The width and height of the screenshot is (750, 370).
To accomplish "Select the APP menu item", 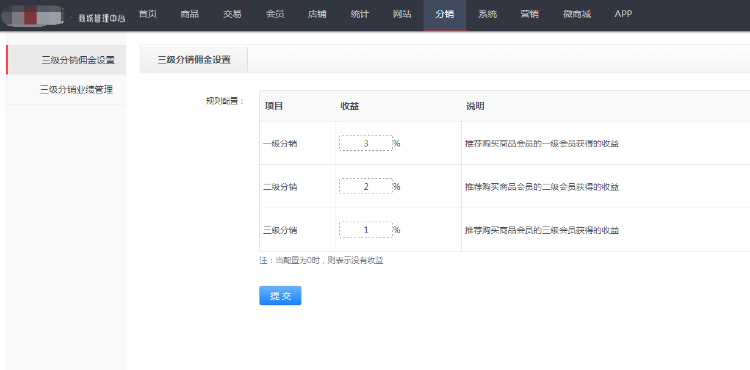I will tap(623, 14).
